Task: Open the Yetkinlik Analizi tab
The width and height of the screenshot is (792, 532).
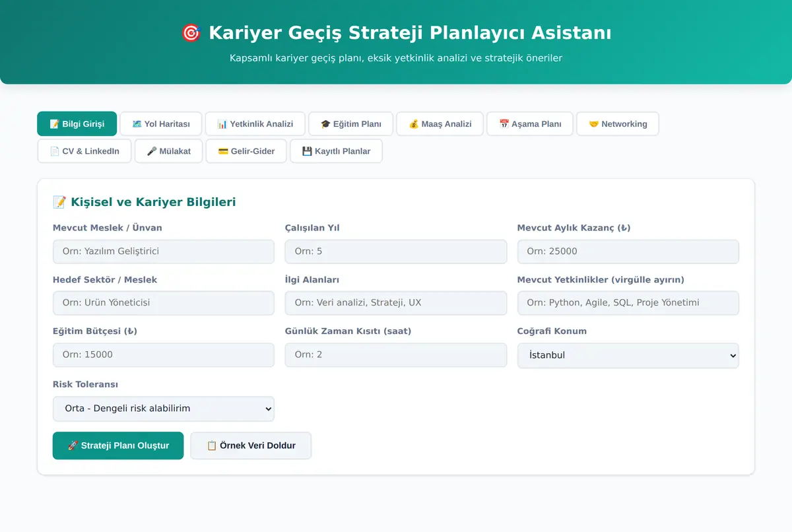Action: click(255, 124)
